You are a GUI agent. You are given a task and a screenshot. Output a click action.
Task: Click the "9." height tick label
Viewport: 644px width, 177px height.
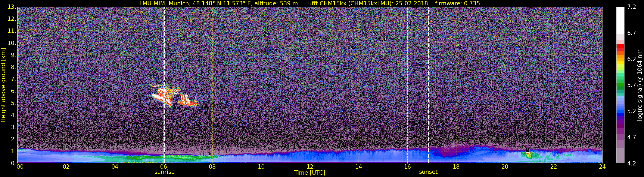13,55
